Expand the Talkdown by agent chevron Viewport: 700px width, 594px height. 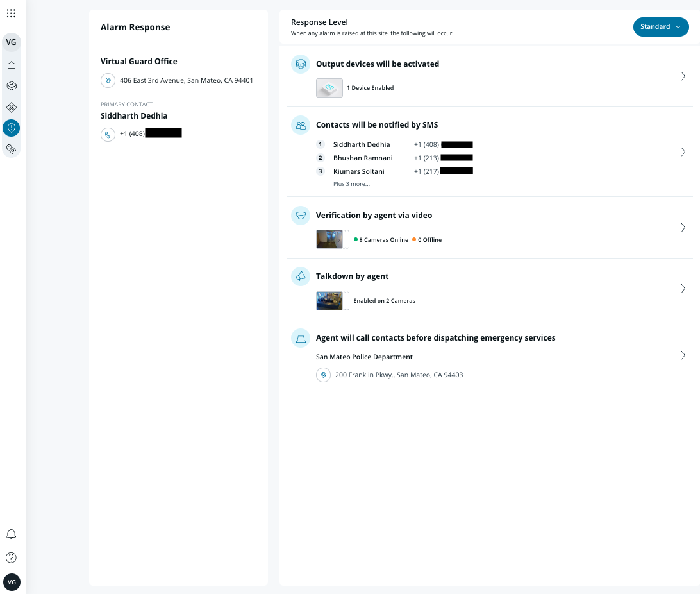pos(683,289)
